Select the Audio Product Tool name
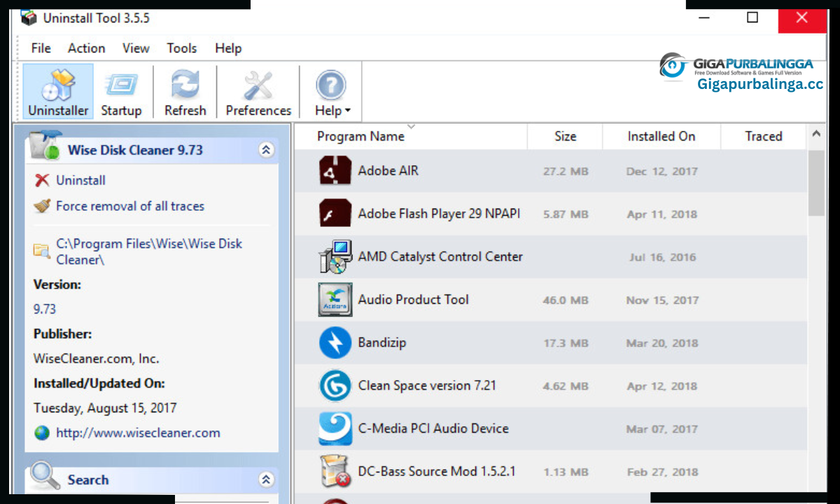 (413, 300)
